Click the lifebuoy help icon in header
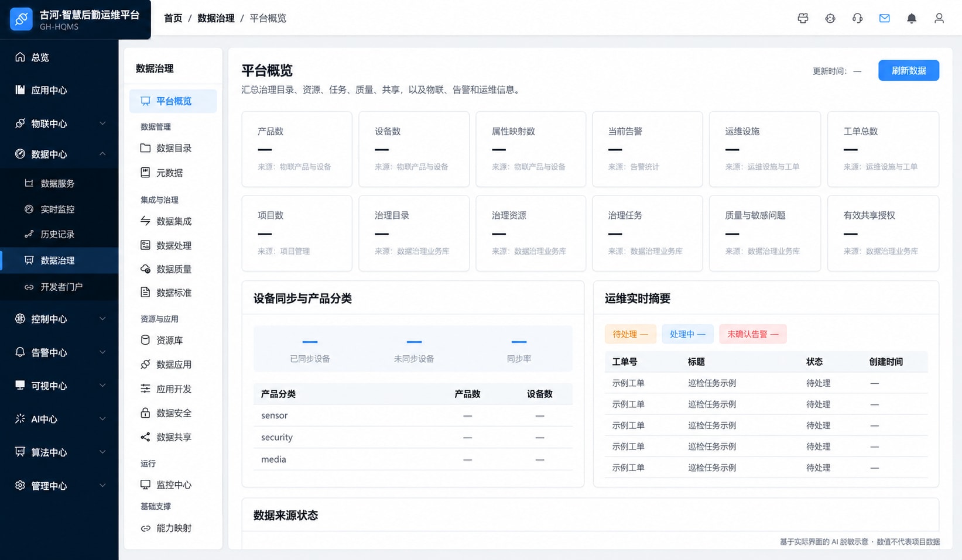 click(830, 18)
